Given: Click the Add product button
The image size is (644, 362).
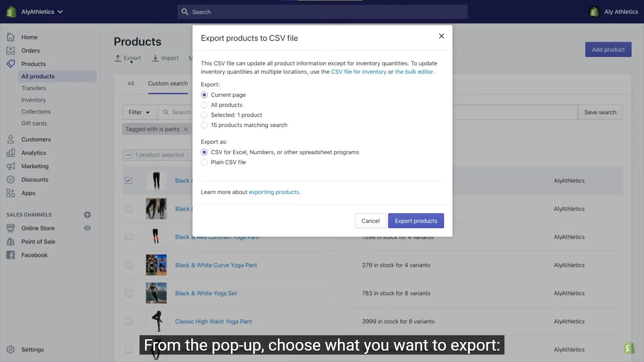Looking at the screenshot, I should [x=608, y=49].
